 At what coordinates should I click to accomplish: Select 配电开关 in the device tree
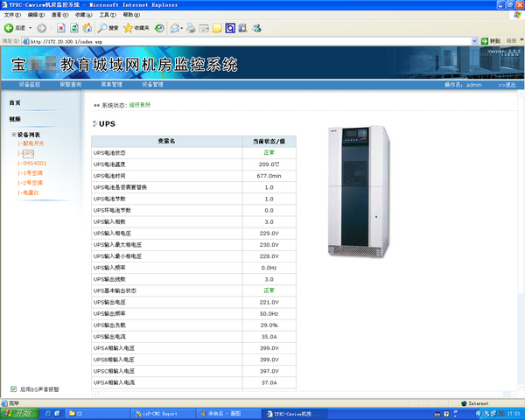pyautogui.click(x=33, y=143)
